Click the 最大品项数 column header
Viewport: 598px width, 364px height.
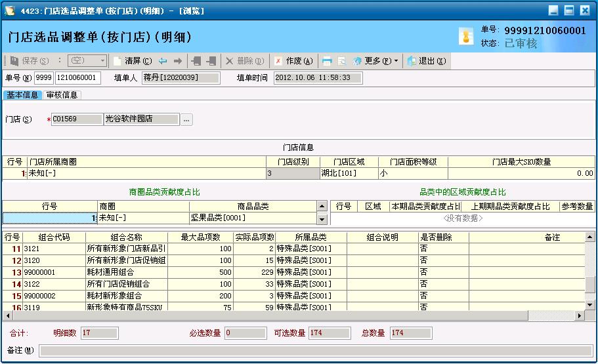(200, 237)
